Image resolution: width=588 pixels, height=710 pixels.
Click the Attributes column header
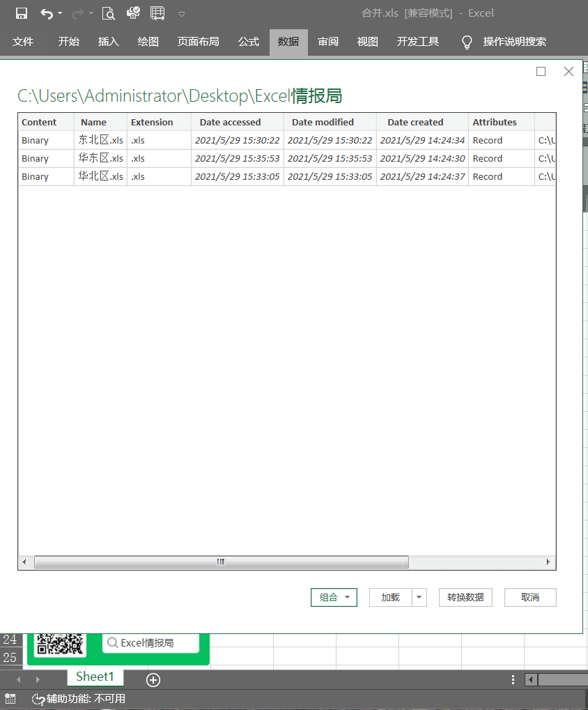pyautogui.click(x=502, y=122)
